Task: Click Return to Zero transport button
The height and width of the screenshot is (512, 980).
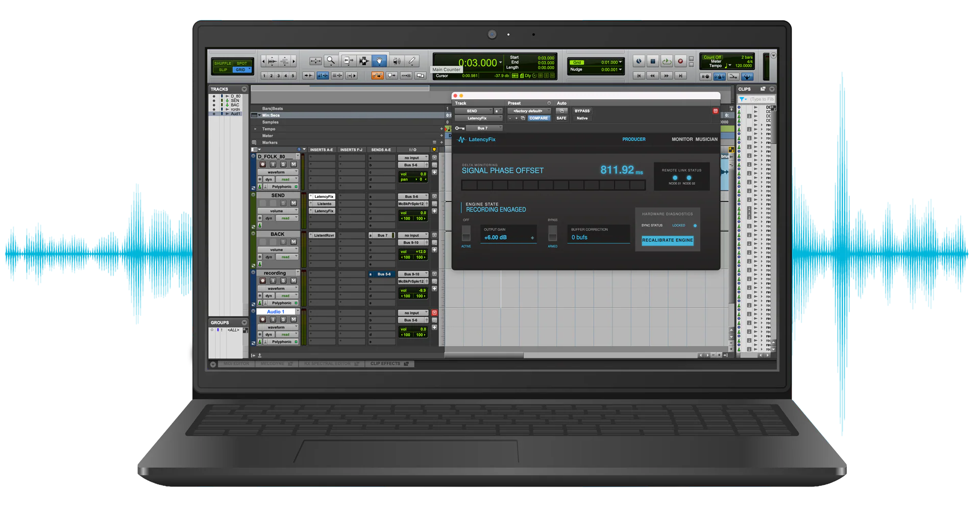Action: pyautogui.click(x=639, y=75)
